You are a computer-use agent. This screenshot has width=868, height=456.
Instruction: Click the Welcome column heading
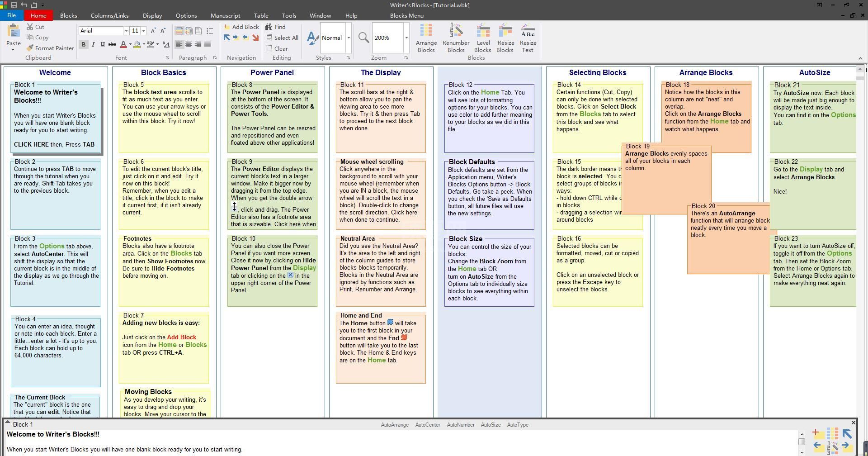[x=55, y=72]
